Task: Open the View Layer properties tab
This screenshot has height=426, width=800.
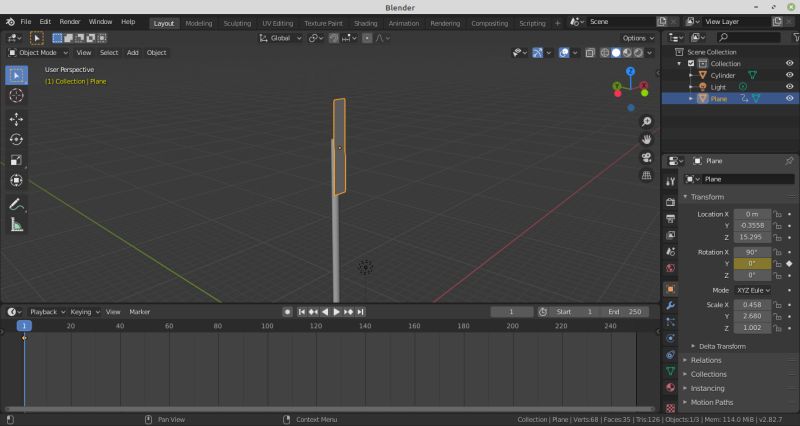Action: [x=670, y=235]
